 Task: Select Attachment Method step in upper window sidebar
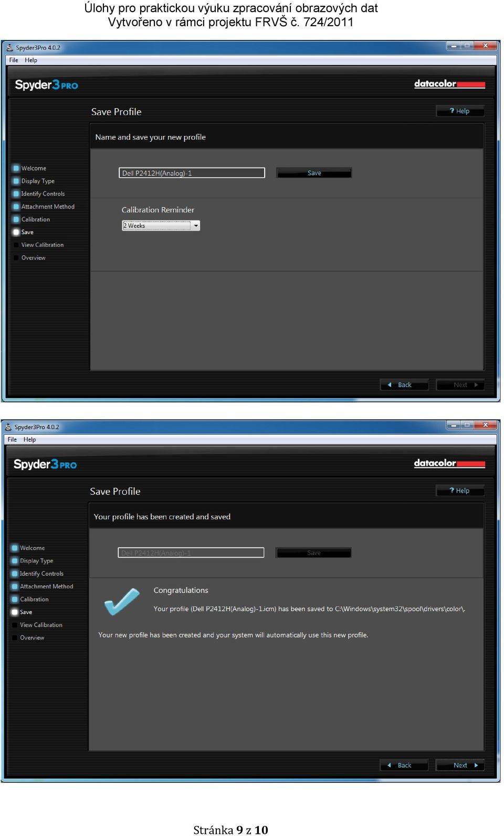[44, 206]
